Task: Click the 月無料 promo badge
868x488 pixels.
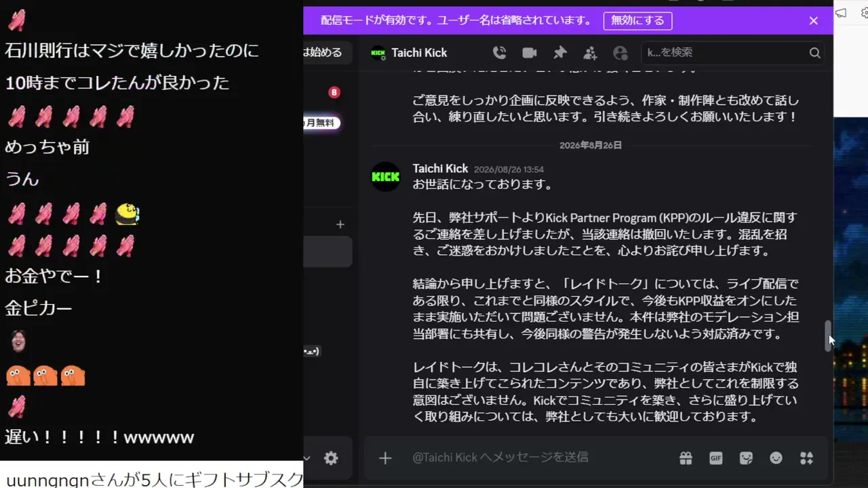Action: tap(321, 123)
